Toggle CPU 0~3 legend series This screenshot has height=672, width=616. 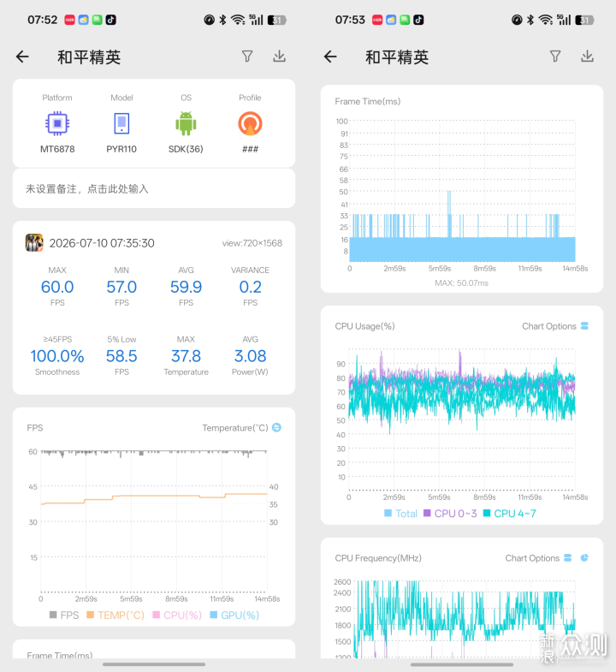point(450,513)
